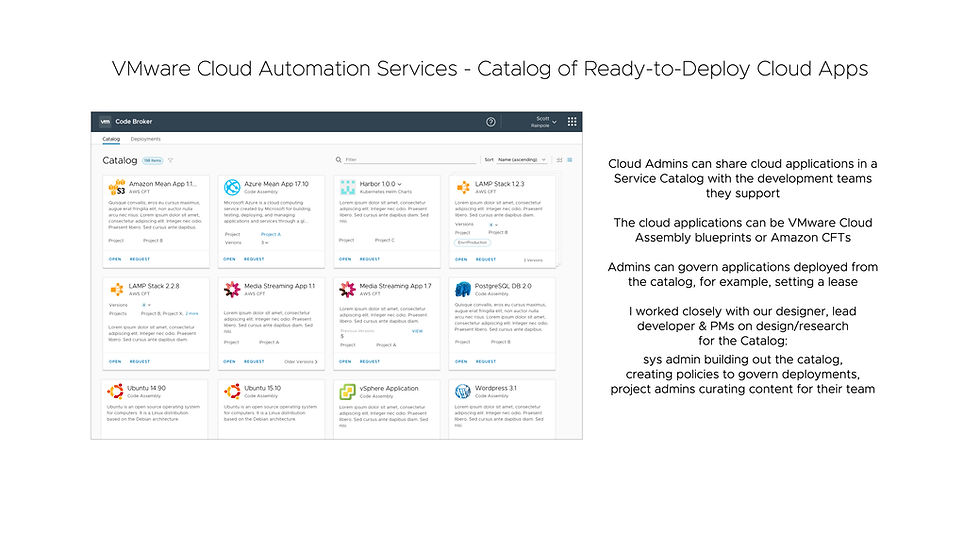Click REQUEST on Media Streaming App 1.7 card
The width and height of the screenshot is (980, 551).
[370, 362]
